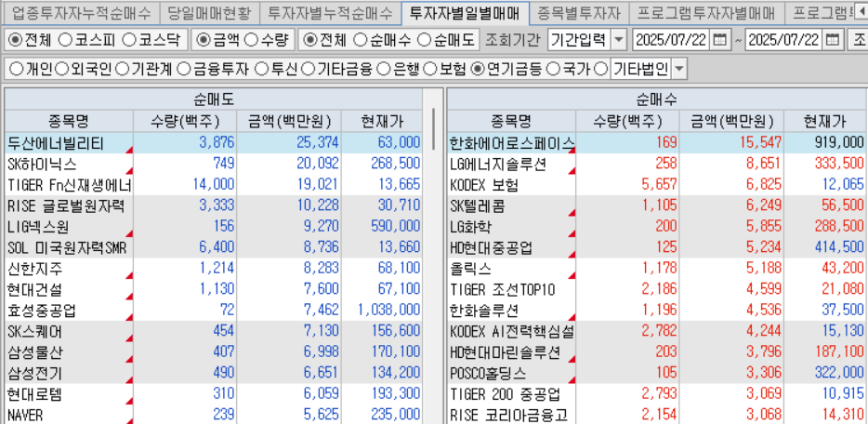Select LG에너지솔루션 row
This screenshot has height=424, width=868.
[656, 164]
